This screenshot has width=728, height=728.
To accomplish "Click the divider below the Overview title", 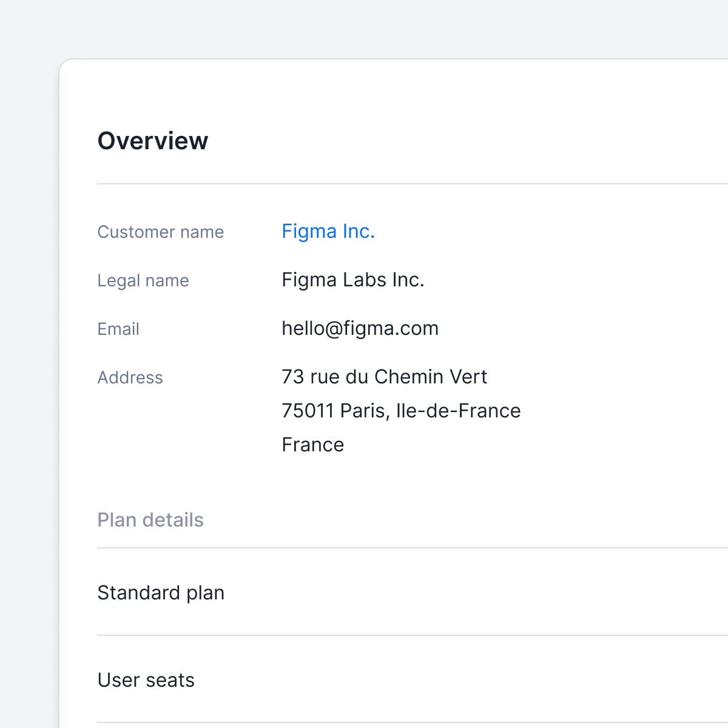I will 413,184.
